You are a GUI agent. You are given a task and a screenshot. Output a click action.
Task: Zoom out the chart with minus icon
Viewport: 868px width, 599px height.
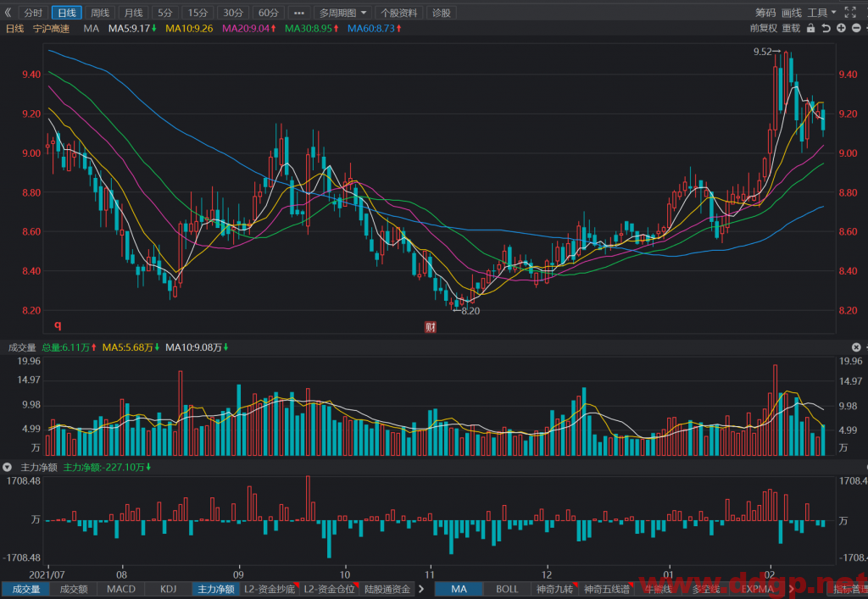click(x=856, y=28)
